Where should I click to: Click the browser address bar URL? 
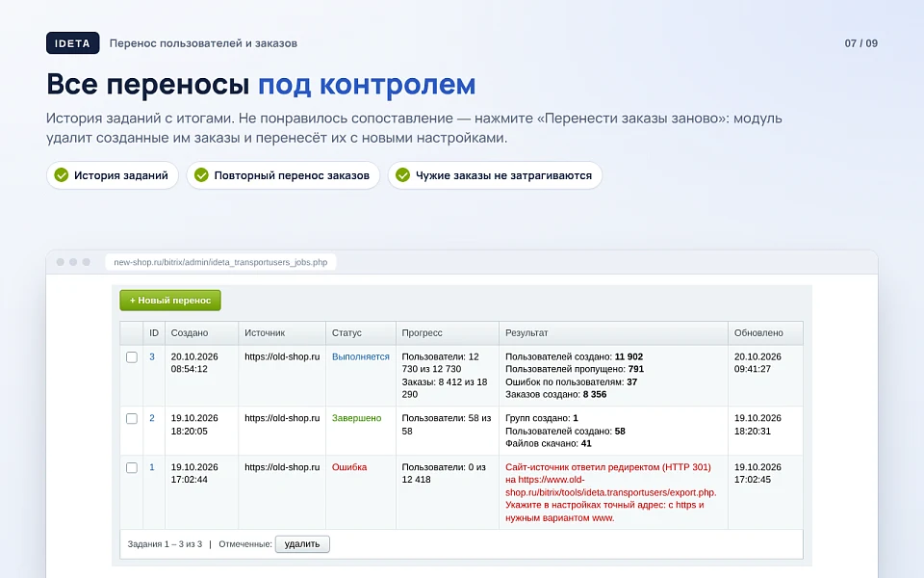click(220, 262)
